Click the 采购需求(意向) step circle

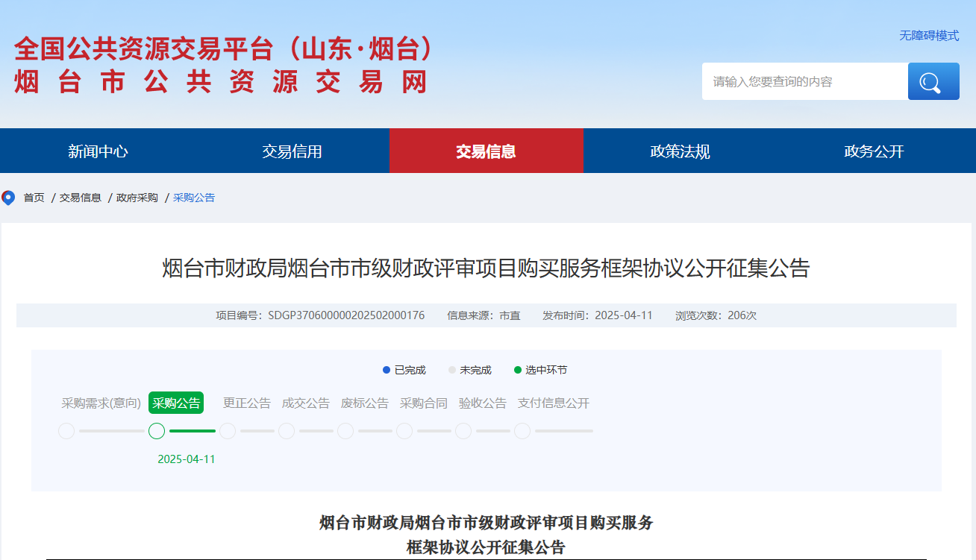(66, 431)
